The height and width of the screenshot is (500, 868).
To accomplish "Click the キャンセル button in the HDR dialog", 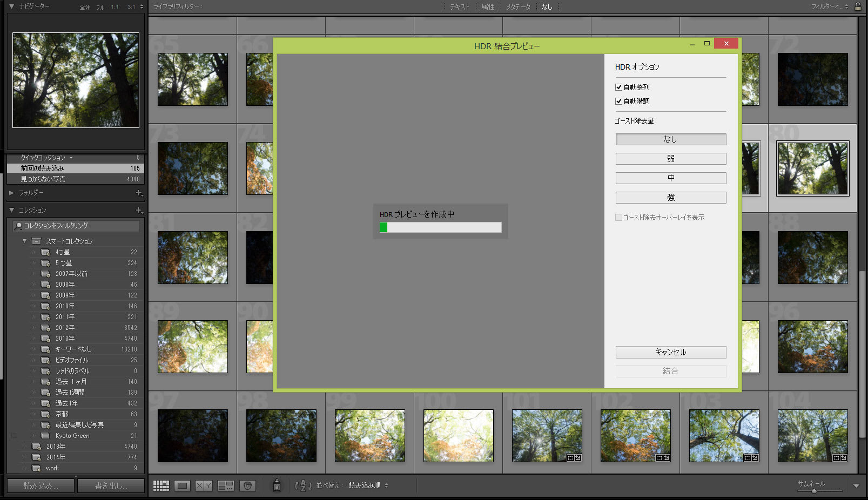I will pyautogui.click(x=670, y=352).
